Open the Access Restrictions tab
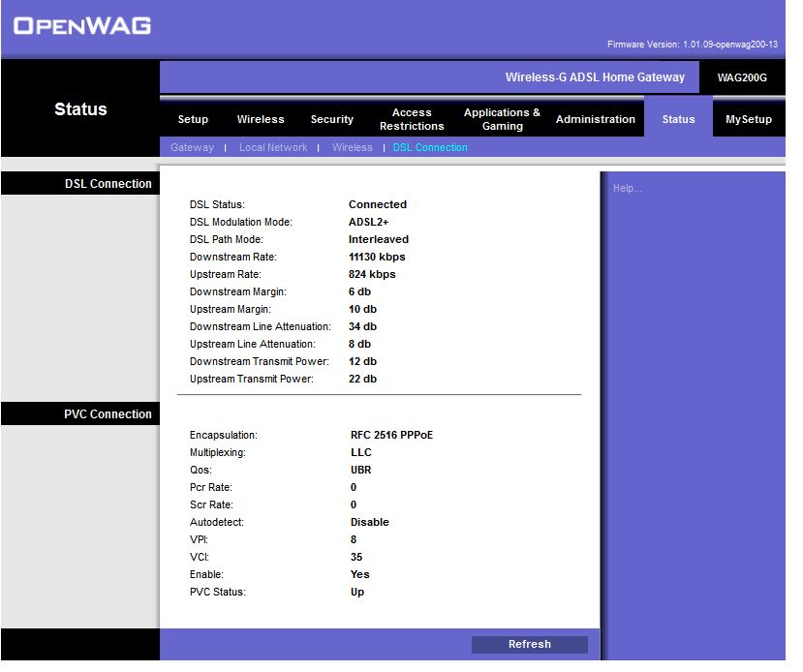The width and height of the screenshot is (803, 672). pyautogui.click(x=412, y=119)
